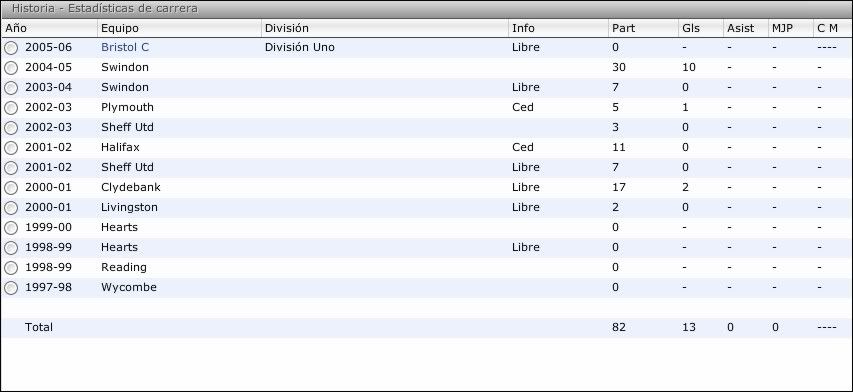The image size is (853, 392).
Task: Click the Total row label
Action: [39, 327]
